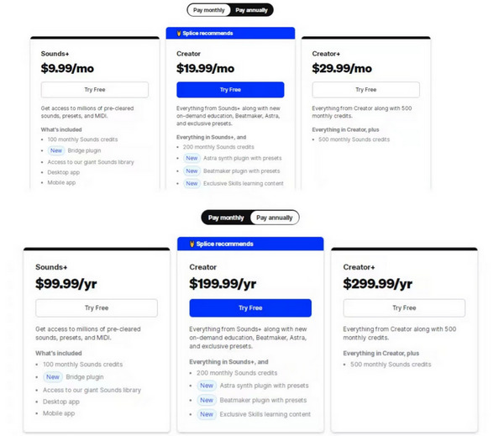Click New badge beside Bridge plugin, yearly card
Image resolution: width=504 pixels, height=436 pixels.
click(53, 377)
